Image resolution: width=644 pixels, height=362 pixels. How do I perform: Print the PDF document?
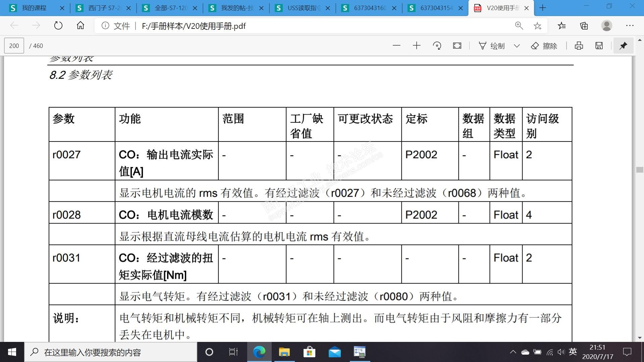point(579,46)
